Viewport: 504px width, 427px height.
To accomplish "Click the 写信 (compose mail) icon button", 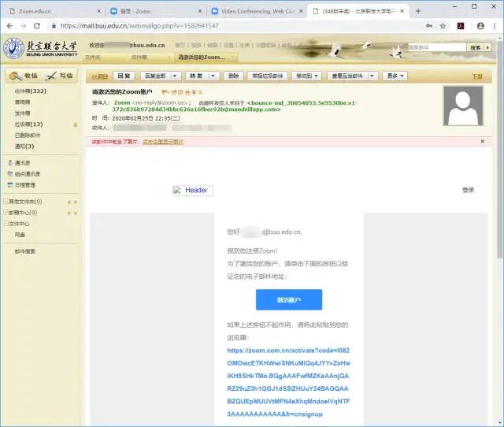I will tap(59, 76).
